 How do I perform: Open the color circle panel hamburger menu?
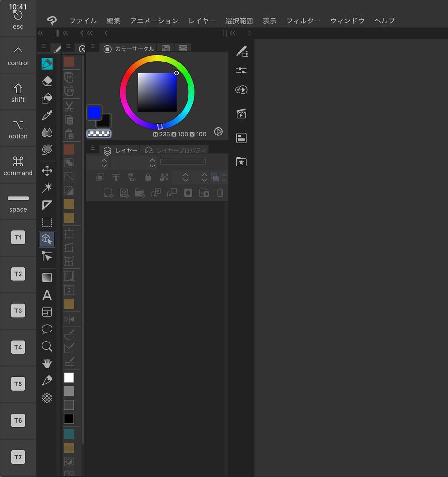click(x=93, y=46)
